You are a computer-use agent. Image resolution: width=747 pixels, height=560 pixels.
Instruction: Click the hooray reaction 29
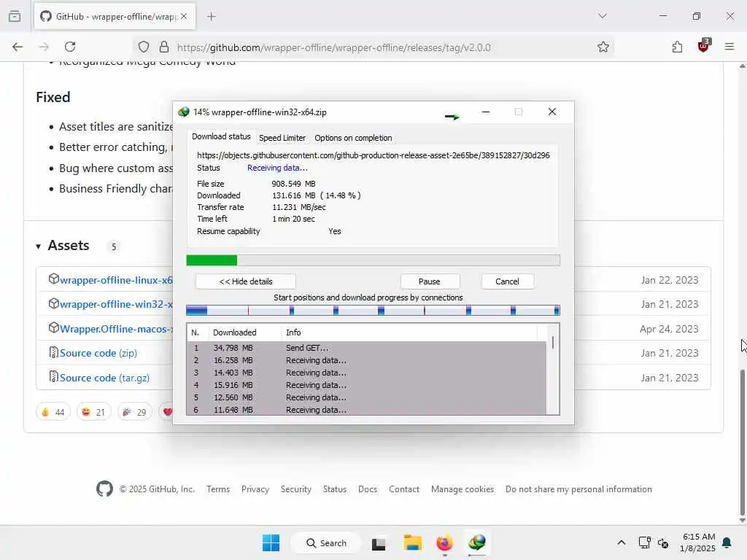point(135,412)
